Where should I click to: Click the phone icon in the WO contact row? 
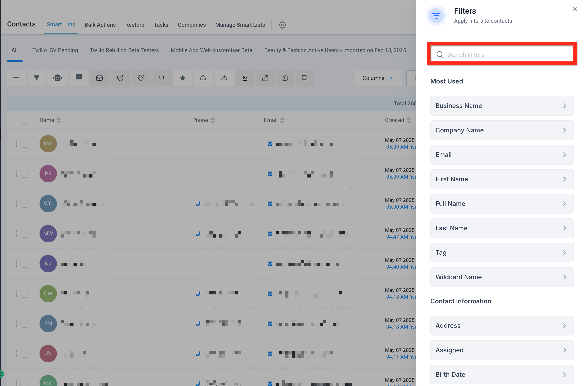pos(198,204)
